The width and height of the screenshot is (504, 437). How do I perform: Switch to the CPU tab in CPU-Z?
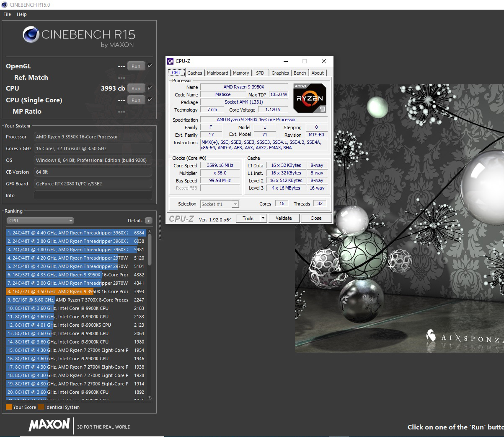pos(176,73)
